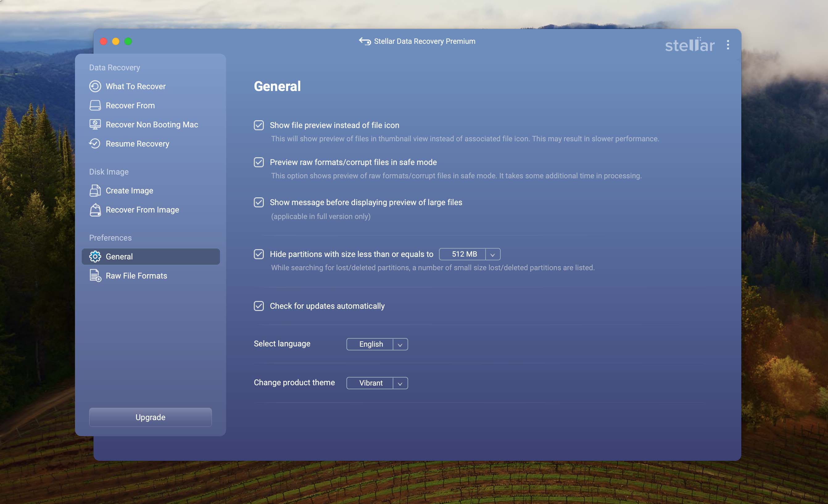Select General preferences item
828x504 pixels.
(151, 257)
